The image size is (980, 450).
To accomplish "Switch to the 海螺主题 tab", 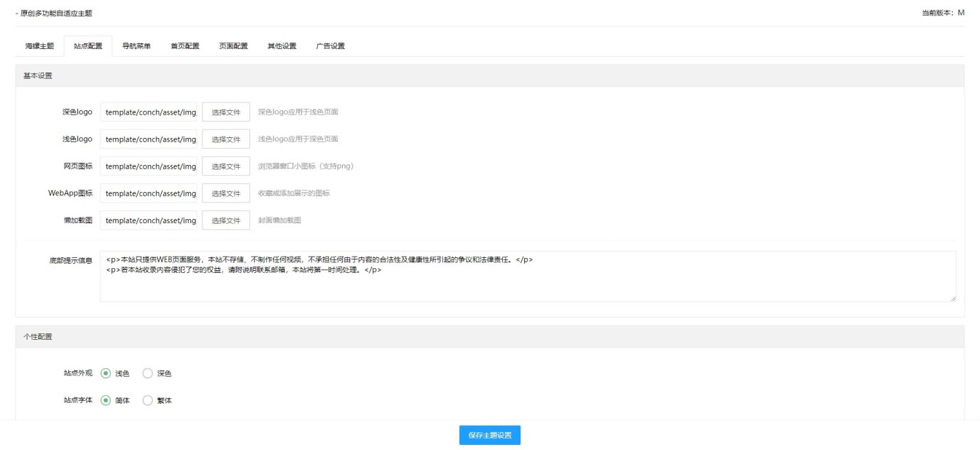I will [x=40, y=46].
